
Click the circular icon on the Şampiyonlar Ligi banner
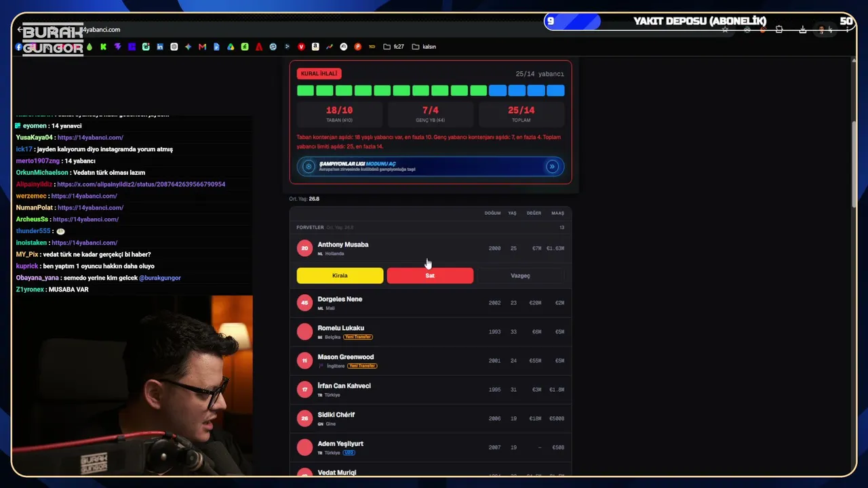coord(309,166)
